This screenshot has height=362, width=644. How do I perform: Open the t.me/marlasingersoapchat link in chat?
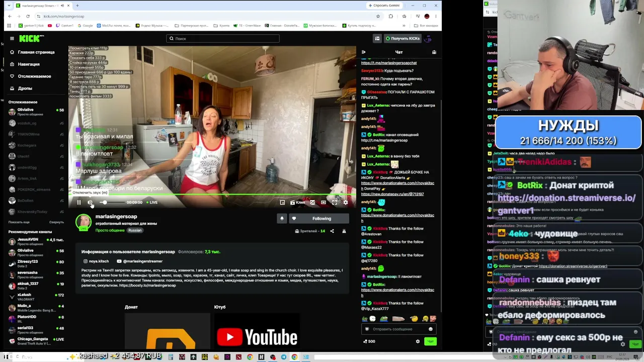[389, 63]
